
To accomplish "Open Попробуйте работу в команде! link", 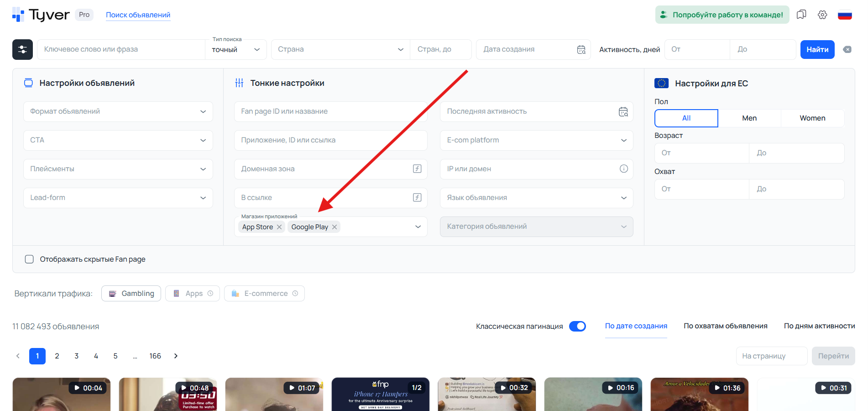I will [x=722, y=14].
